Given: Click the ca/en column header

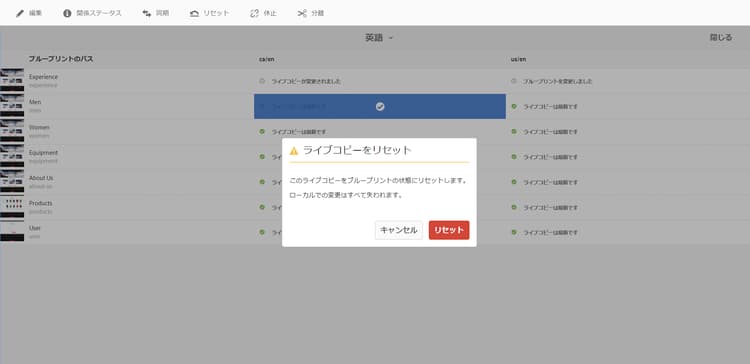Looking at the screenshot, I should 266,59.
